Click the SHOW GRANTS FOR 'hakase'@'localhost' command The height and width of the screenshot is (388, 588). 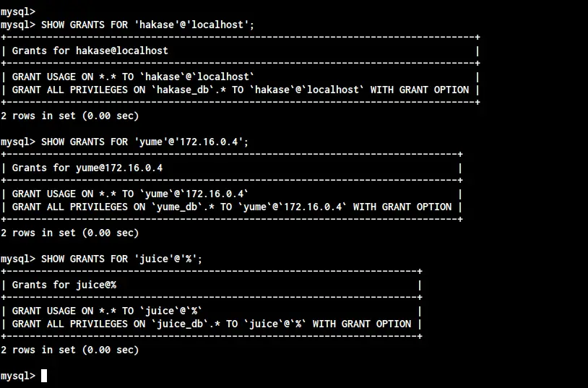click(147, 25)
